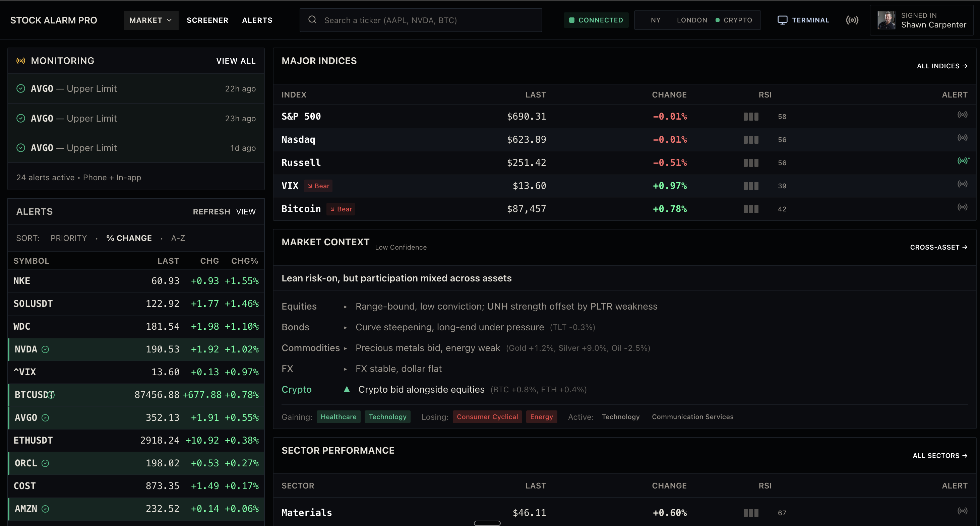Open Cross-Asset link
980x526 pixels.
938,247
